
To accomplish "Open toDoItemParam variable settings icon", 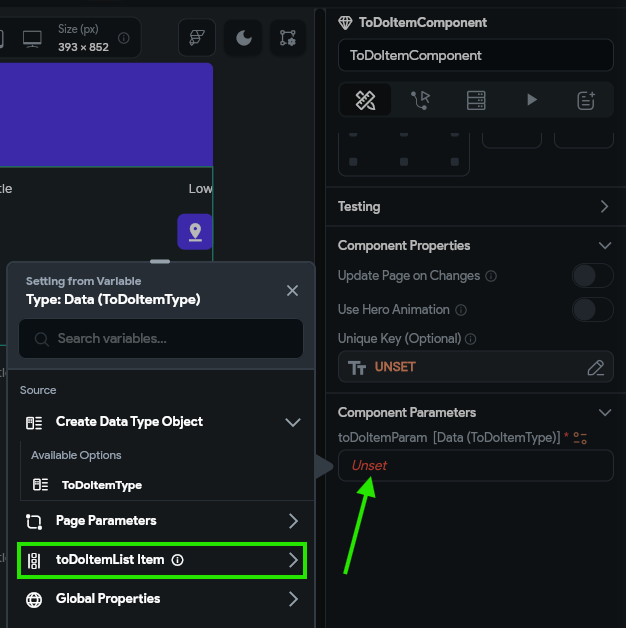I will pos(580,438).
